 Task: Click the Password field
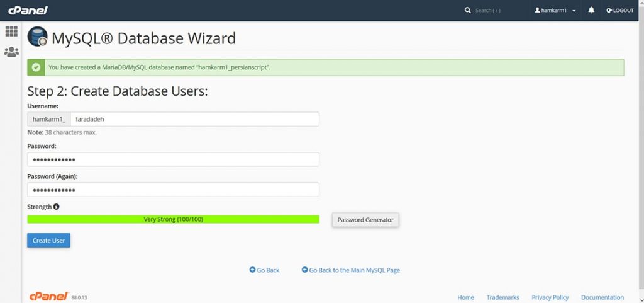click(x=174, y=159)
